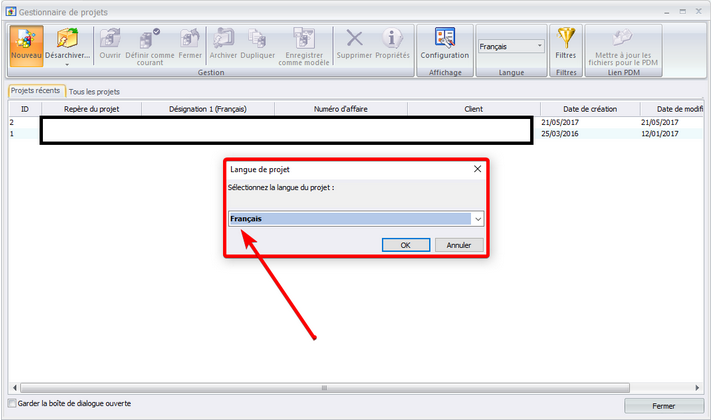Switch to Projets récents tab

[36, 91]
